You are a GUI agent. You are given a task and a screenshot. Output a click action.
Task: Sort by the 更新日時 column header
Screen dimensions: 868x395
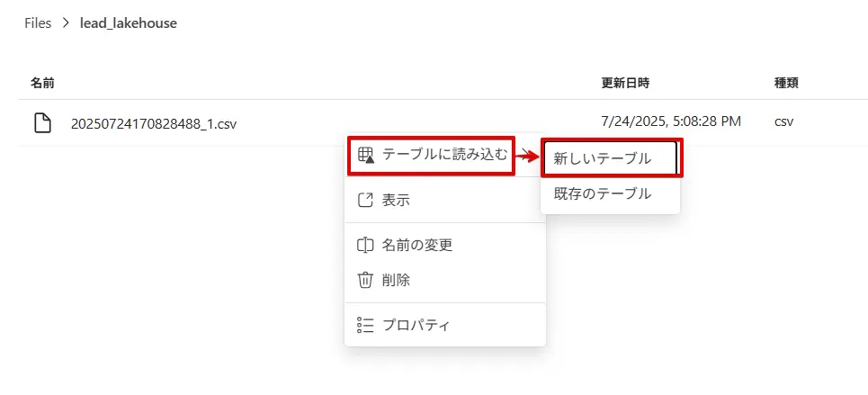point(625,83)
